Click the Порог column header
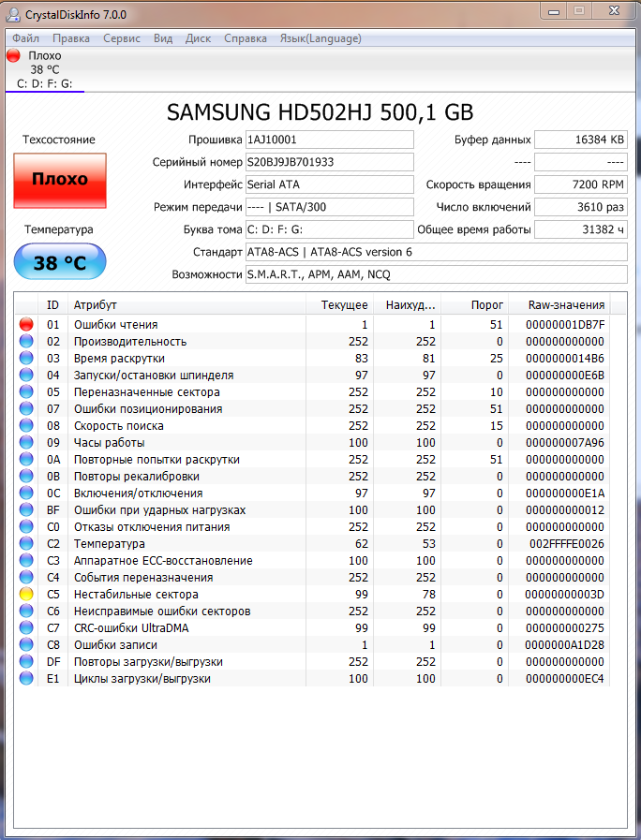This screenshot has height=840, width=641. click(474, 305)
